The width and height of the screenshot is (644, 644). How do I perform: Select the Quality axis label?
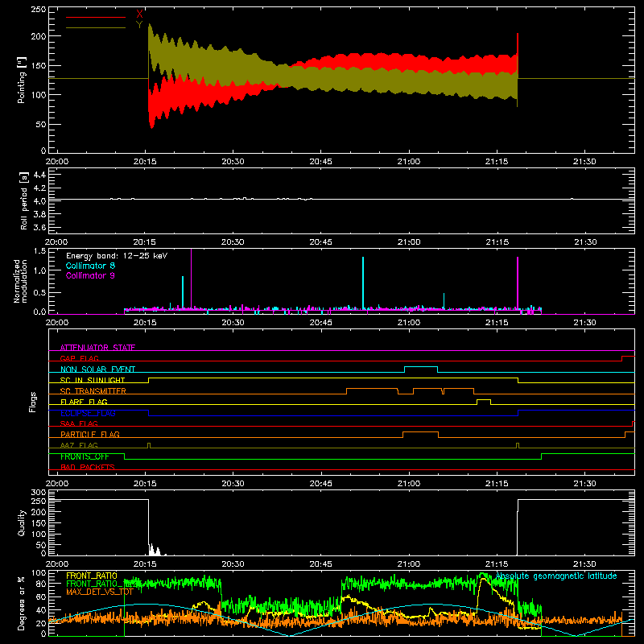tap(22, 522)
